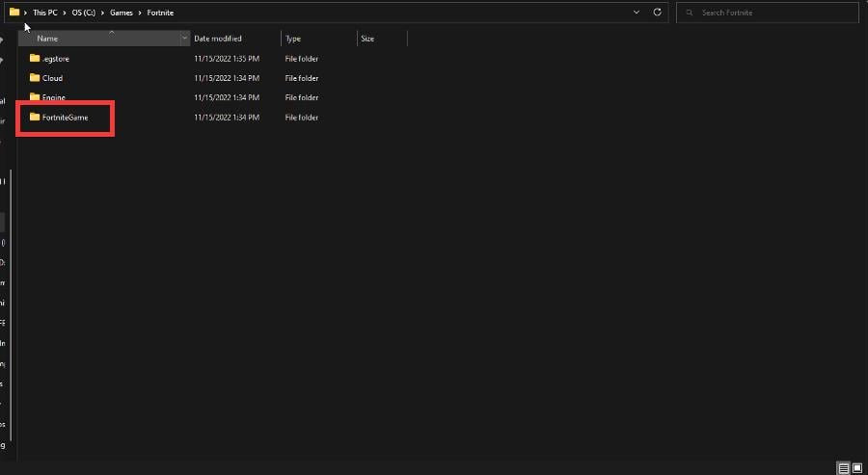
Task: Click the Cloud row's File folder type
Action: point(302,78)
